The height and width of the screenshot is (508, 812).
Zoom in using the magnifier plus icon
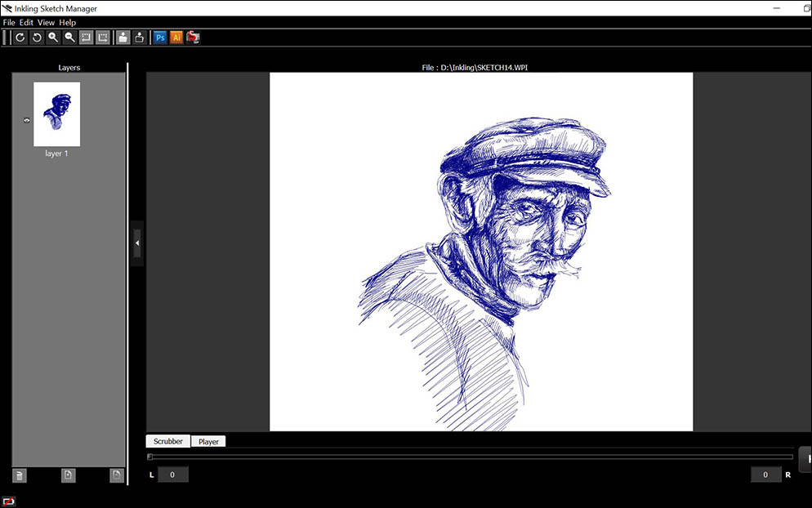click(x=53, y=38)
